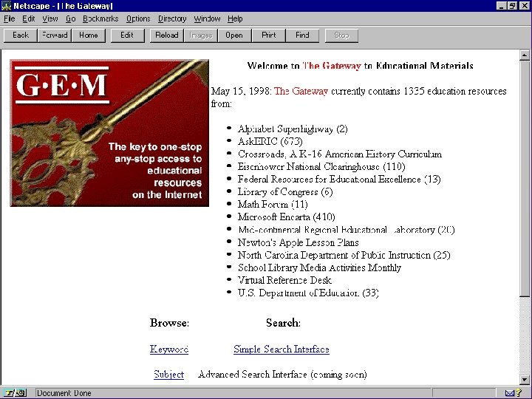
Task: Click 'The Gateway' in the welcome heading
Action: coord(332,66)
